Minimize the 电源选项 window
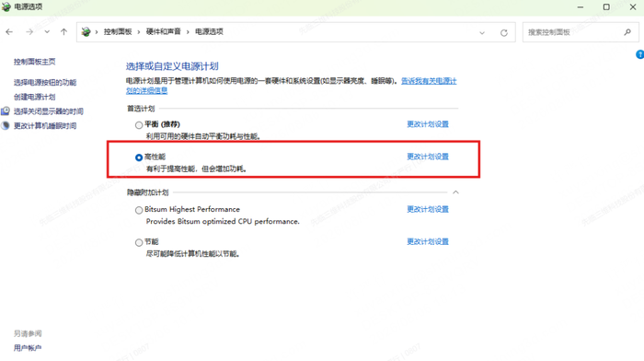 (580, 7)
